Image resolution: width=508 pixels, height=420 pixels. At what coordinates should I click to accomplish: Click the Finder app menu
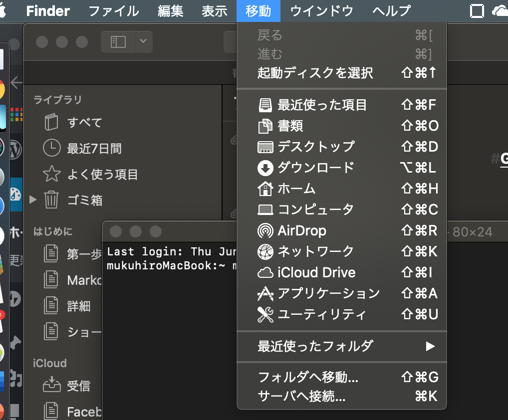[48, 11]
